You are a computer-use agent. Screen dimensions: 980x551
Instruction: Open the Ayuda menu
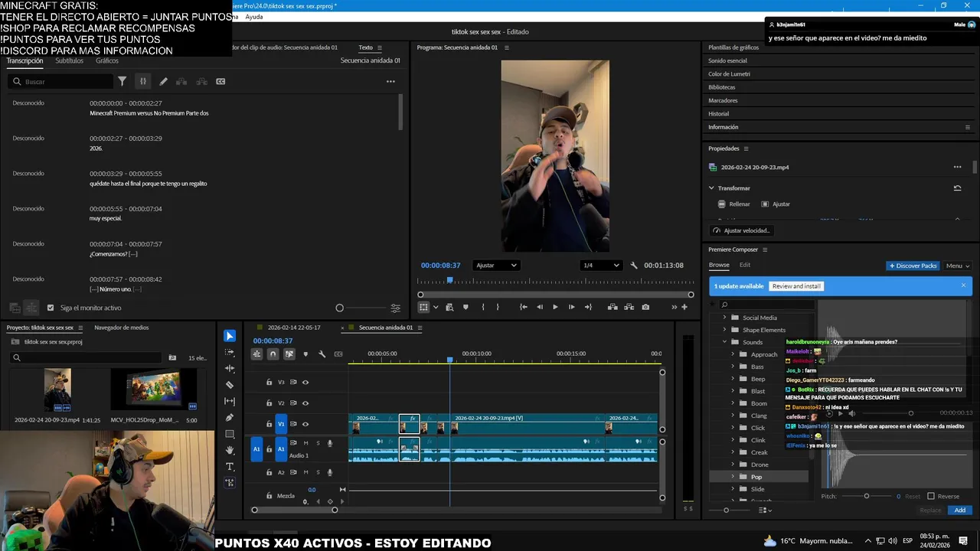point(254,17)
